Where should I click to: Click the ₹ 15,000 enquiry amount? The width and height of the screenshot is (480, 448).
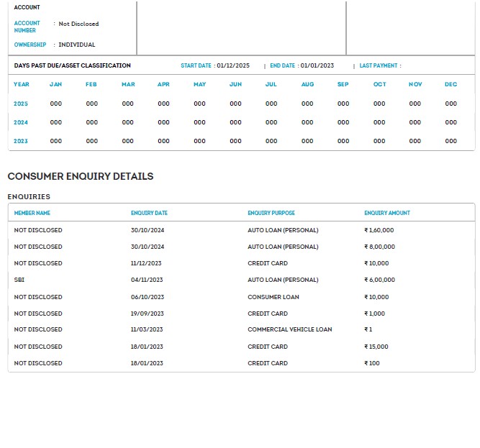click(x=376, y=347)
